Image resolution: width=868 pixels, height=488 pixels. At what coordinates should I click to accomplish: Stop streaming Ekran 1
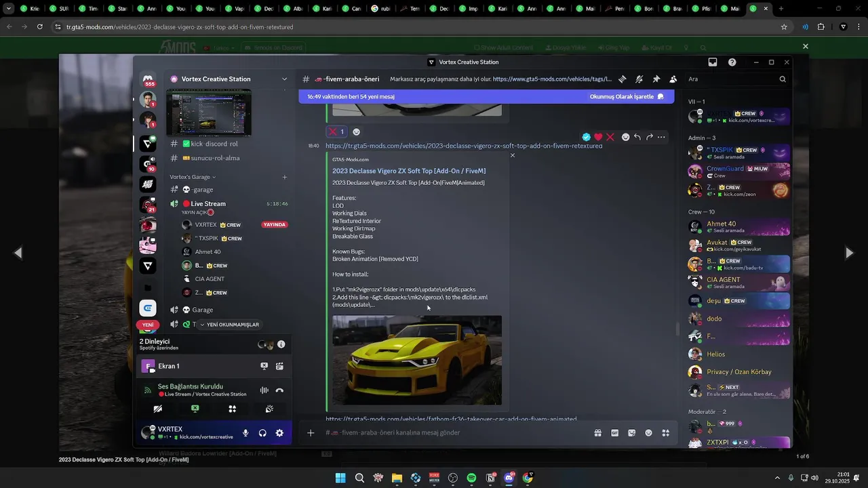pyautogui.click(x=264, y=366)
